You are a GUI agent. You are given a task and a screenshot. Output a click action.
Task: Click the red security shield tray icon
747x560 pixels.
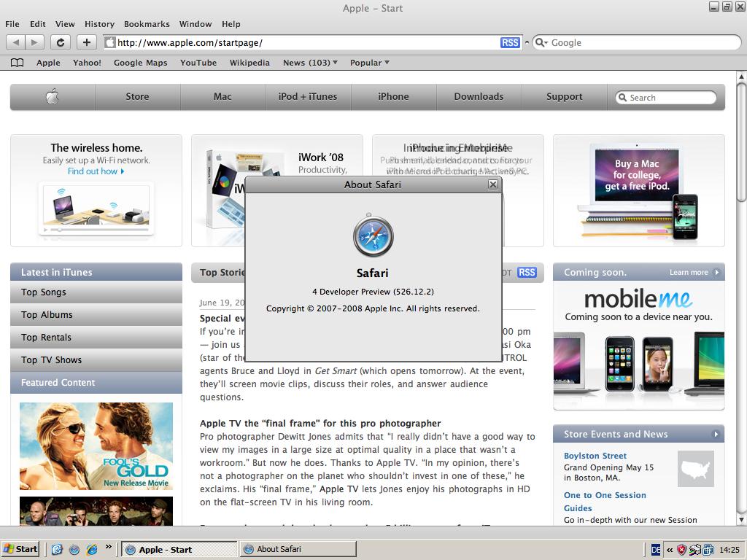682,550
